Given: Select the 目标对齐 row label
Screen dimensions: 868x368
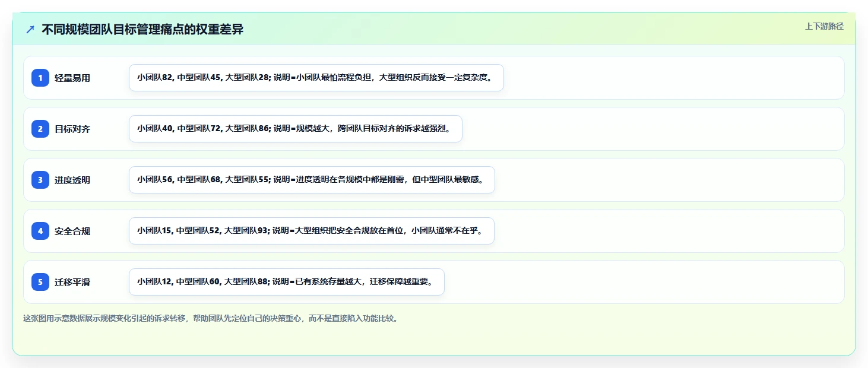Looking at the screenshot, I should tap(72, 129).
